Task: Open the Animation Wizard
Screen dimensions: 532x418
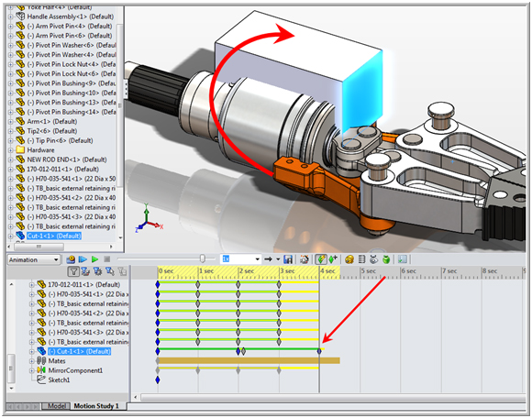Action: (x=305, y=259)
